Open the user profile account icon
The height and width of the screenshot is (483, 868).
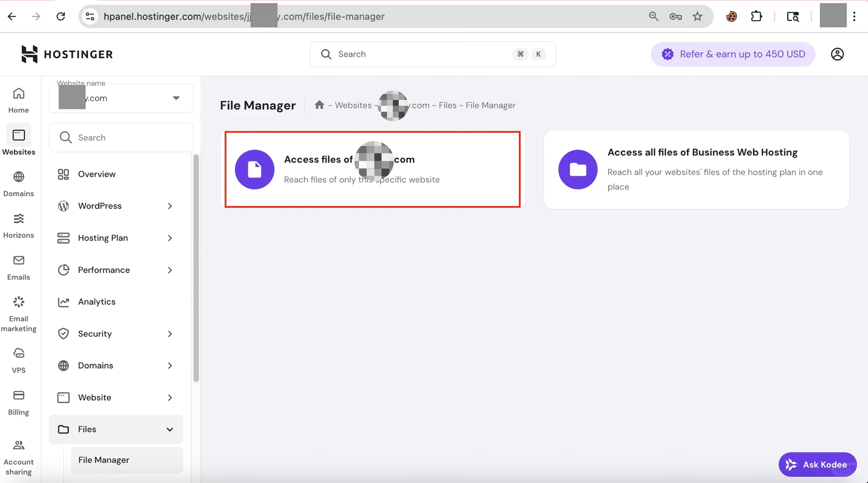coord(837,54)
